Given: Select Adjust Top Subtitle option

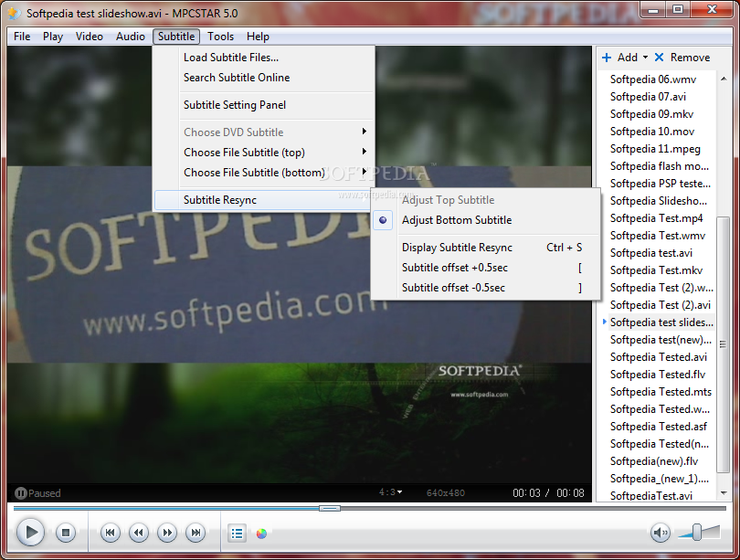Looking at the screenshot, I should point(486,200).
